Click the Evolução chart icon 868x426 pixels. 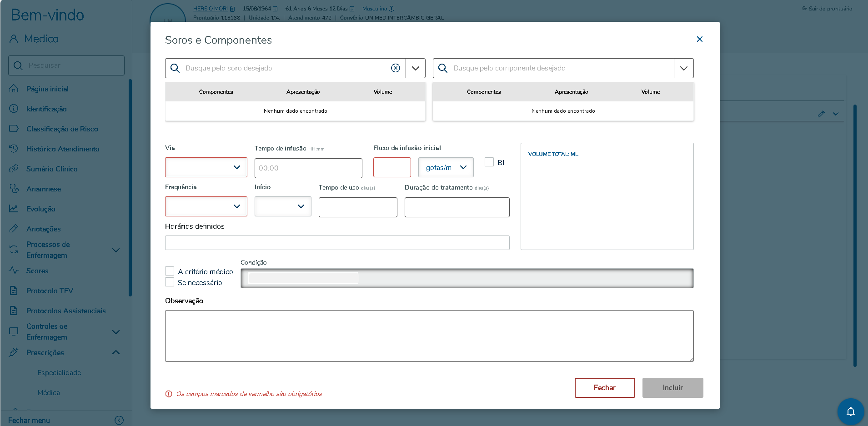[14, 209]
